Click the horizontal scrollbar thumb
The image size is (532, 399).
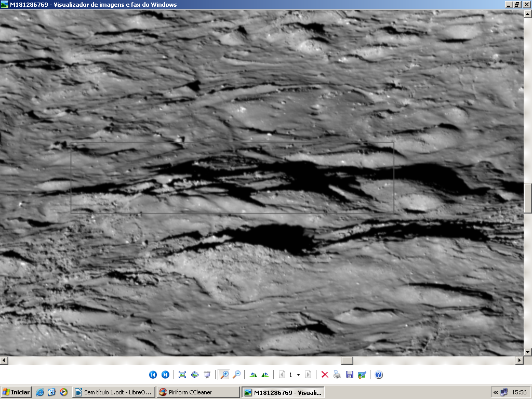coord(347,360)
